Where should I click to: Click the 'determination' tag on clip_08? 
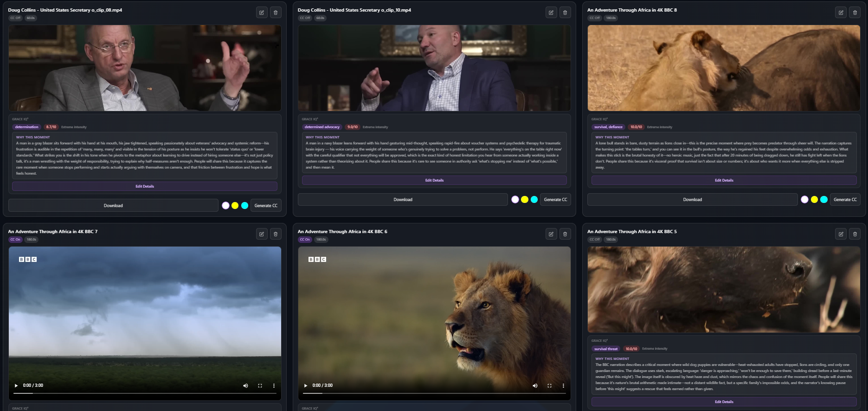tap(27, 127)
